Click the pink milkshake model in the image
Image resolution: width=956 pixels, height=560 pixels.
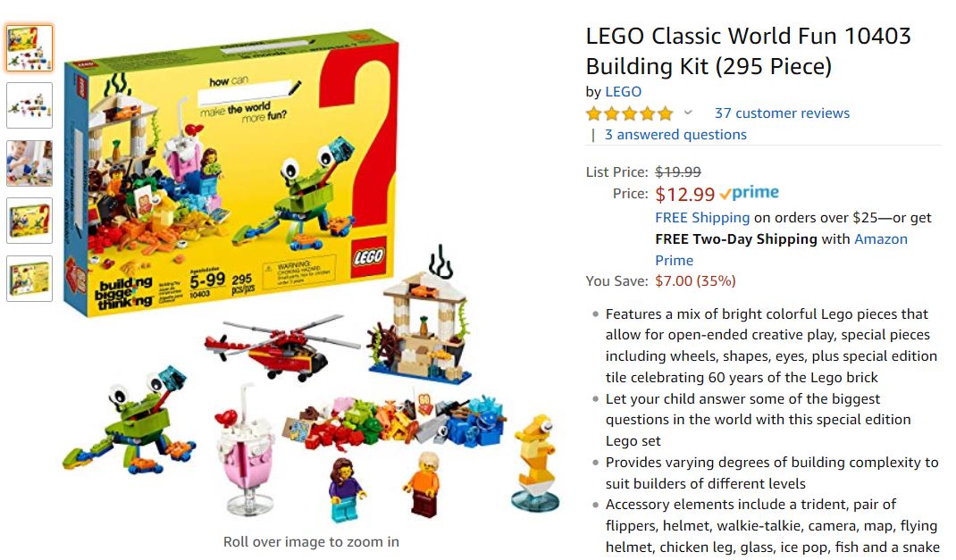[245, 451]
